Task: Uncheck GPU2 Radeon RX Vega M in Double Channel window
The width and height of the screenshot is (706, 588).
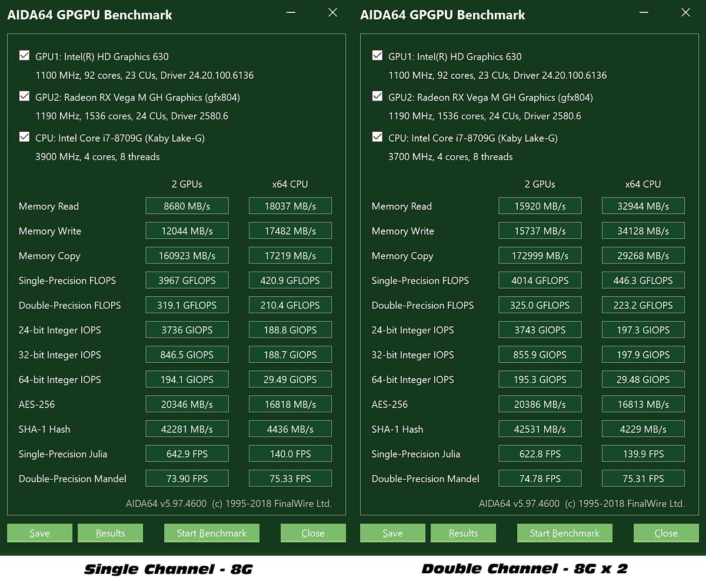Action: [x=377, y=96]
